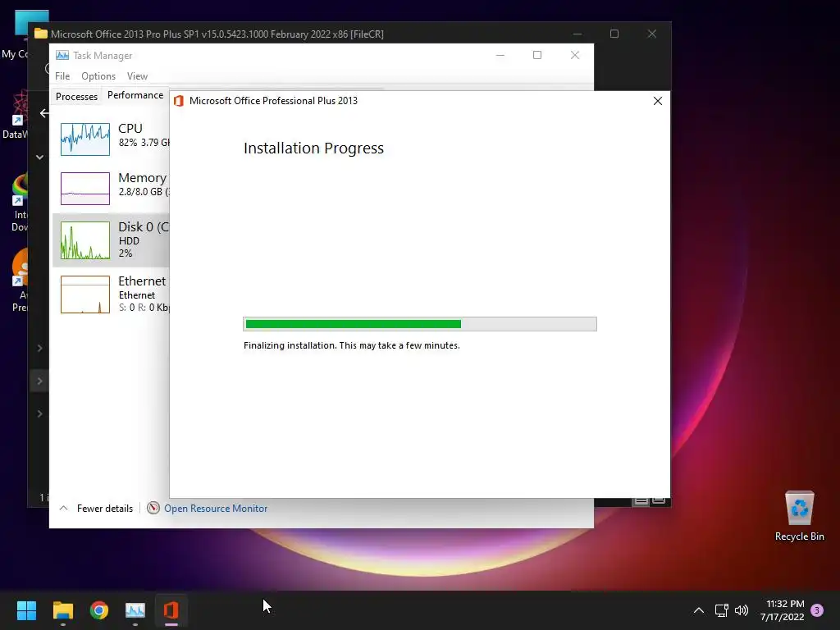This screenshot has width=840, height=630.
Task: Click the Office logo in installer title bar
Action: pos(179,101)
